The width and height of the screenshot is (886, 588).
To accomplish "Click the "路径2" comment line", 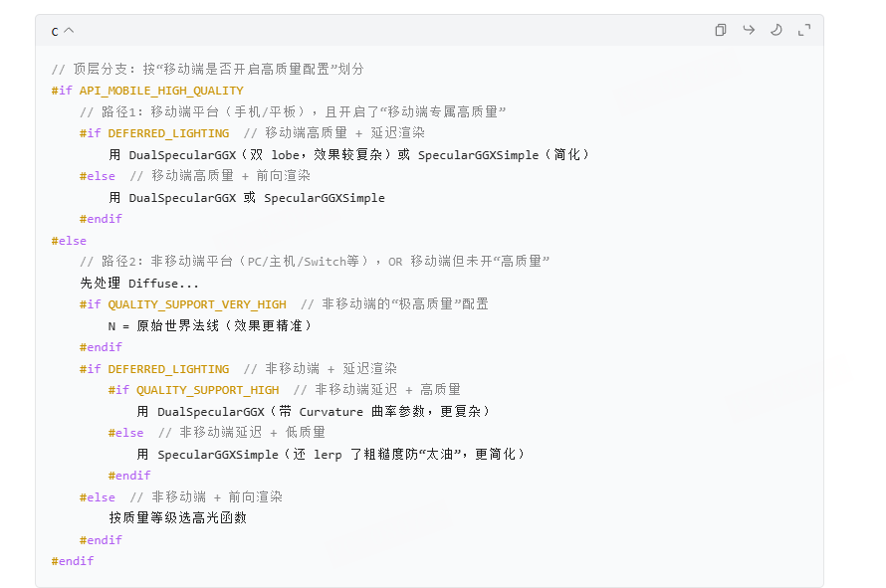I will click(x=315, y=262).
